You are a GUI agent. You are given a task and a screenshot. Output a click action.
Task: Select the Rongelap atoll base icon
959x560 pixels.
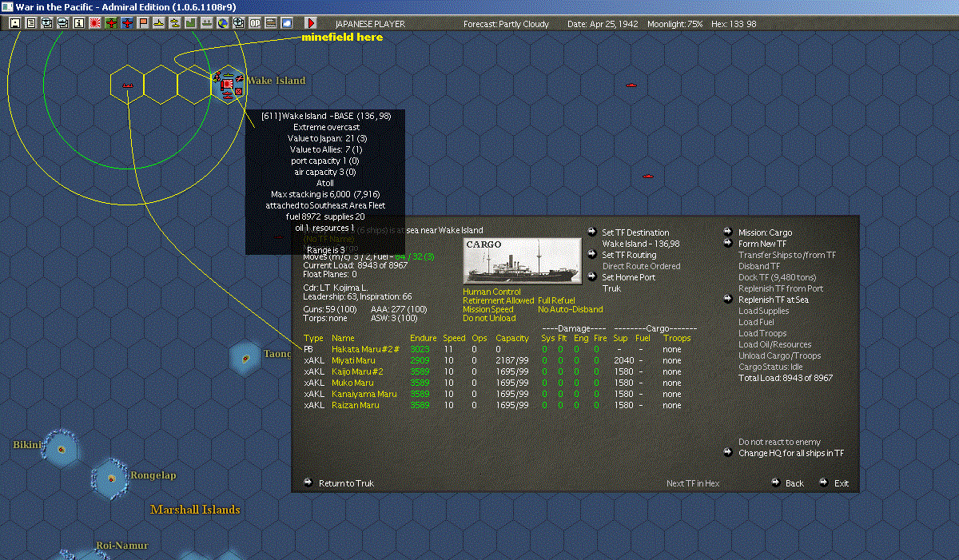click(110, 478)
